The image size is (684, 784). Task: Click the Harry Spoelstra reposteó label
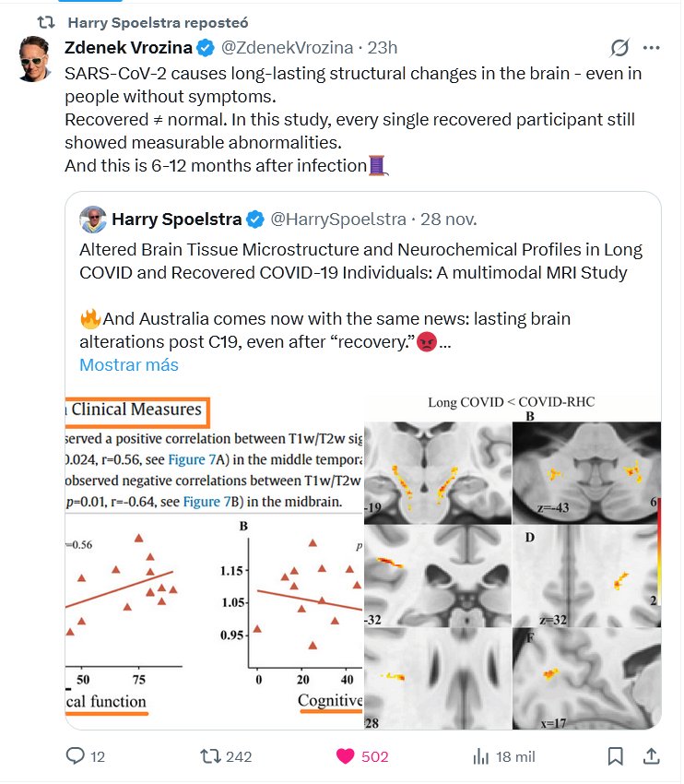click(x=158, y=21)
